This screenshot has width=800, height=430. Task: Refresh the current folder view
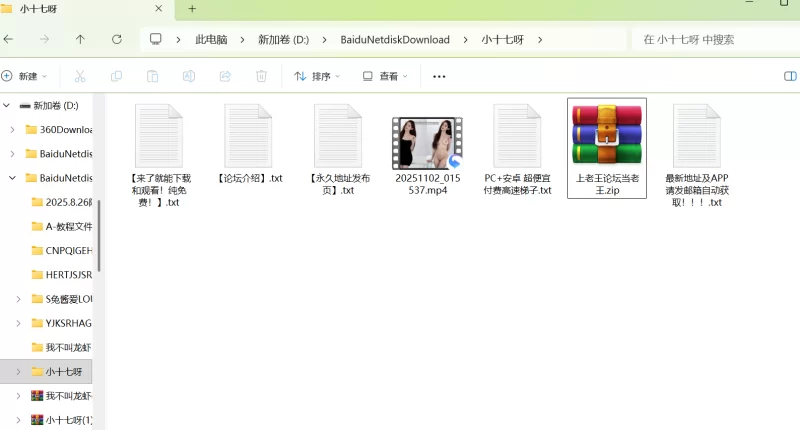point(117,39)
